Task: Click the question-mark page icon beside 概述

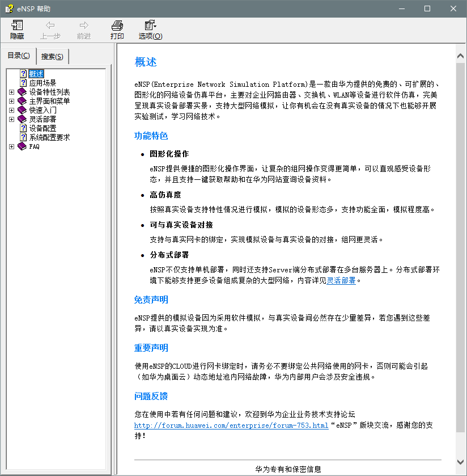Action: click(x=23, y=73)
